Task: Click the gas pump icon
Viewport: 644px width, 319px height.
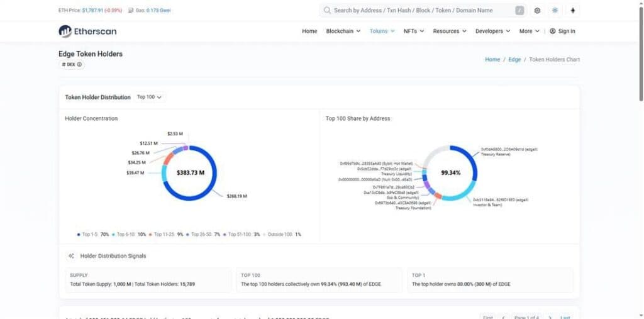Action: (x=131, y=10)
